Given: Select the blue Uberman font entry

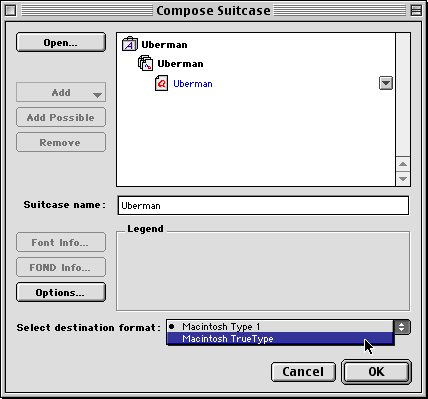Looking at the screenshot, I should click(193, 84).
